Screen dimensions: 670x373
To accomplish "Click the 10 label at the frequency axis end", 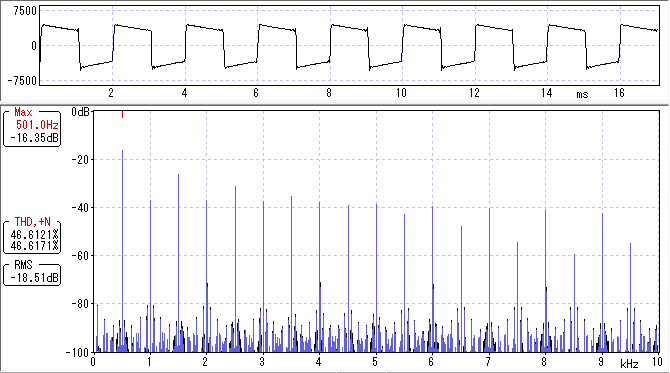I will click(x=657, y=361).
